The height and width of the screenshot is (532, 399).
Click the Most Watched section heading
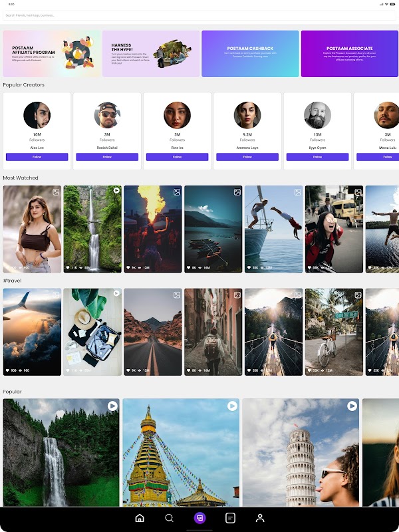[21, 178]
